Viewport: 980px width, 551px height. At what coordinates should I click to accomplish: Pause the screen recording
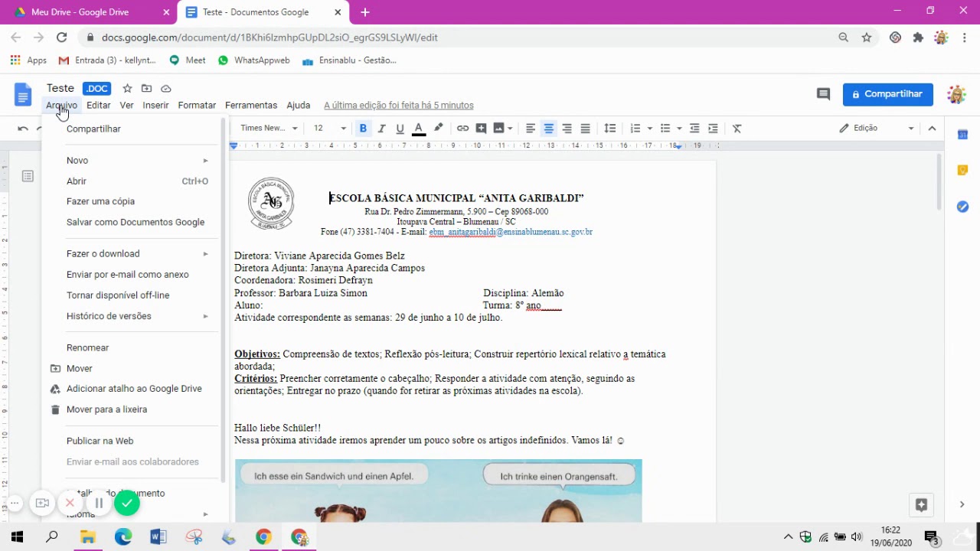point(99,503)
